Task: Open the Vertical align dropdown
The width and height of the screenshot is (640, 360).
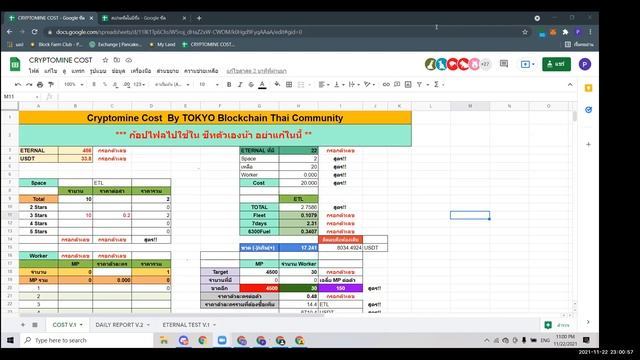Action: pyautogui.click(x=339, y=84)
